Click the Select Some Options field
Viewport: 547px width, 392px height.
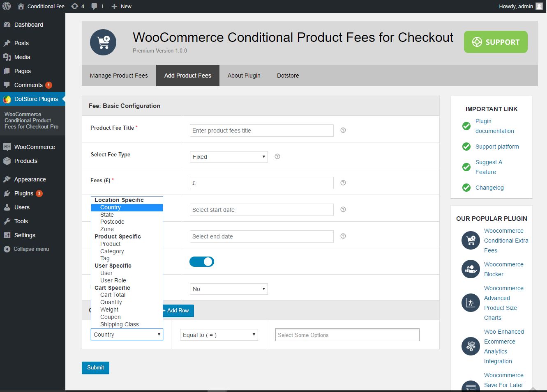347,335
